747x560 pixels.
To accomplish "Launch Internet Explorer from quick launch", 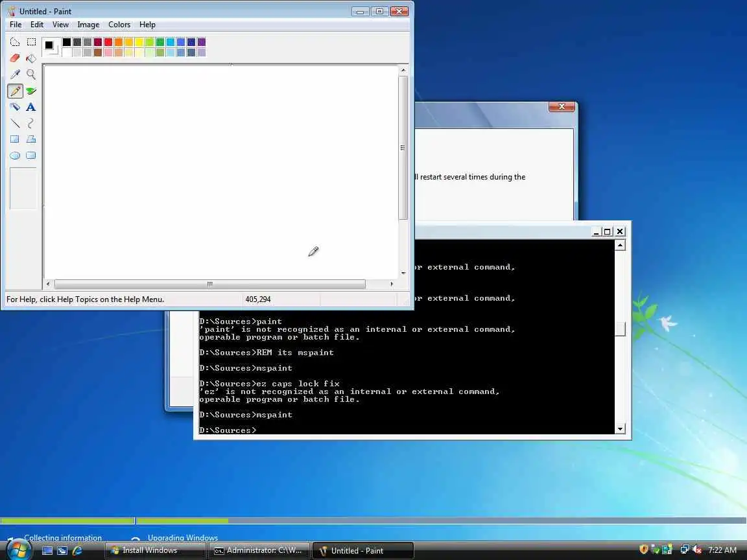I will 77,550.
